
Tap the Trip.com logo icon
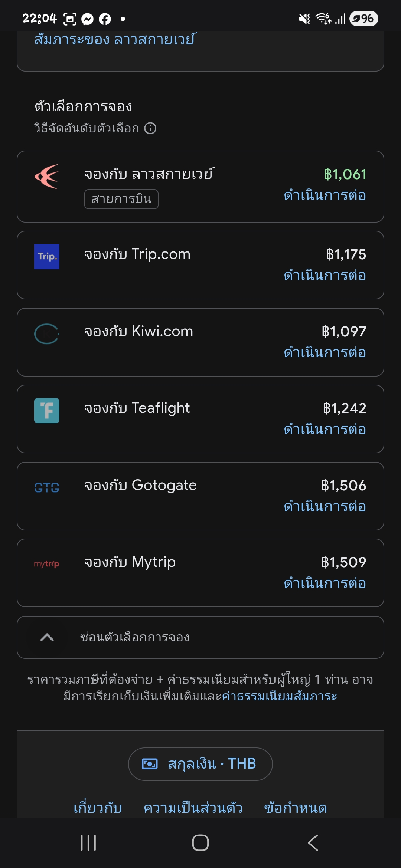pos(47,257)
